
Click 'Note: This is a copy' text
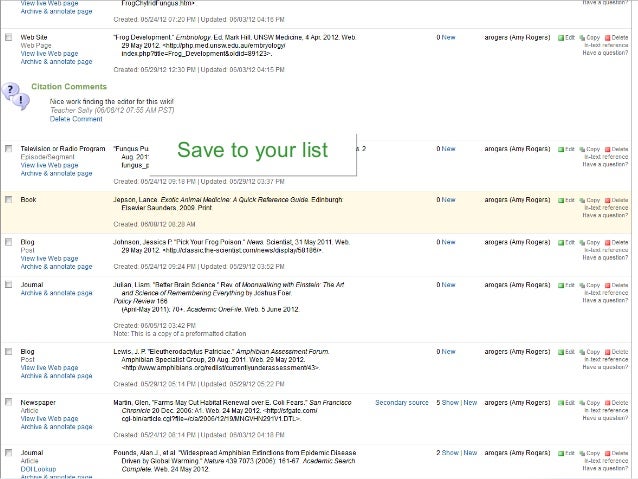coord(179,333)
